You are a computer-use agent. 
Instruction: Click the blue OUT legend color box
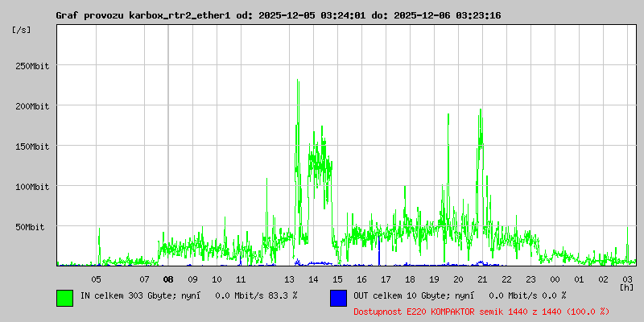pyautogui.click(x=338, y=297)
